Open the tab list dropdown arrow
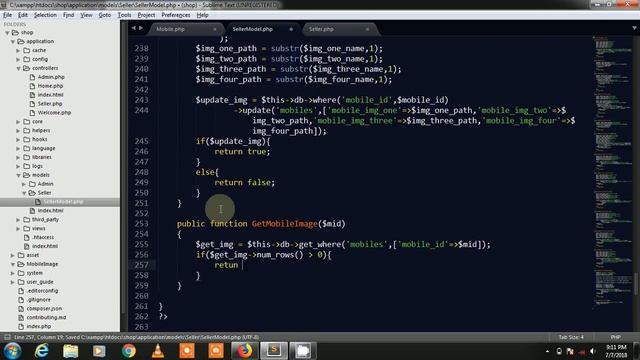Viewport: 640px width, 360px height. coord(634,28)
